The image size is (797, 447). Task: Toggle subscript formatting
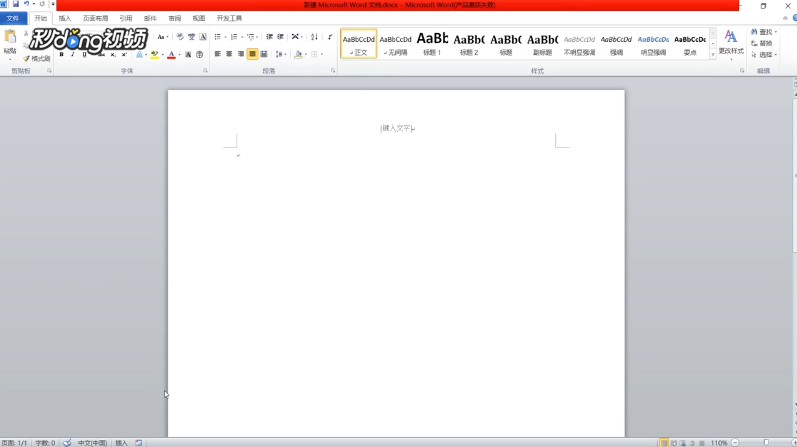click(113, 54)
